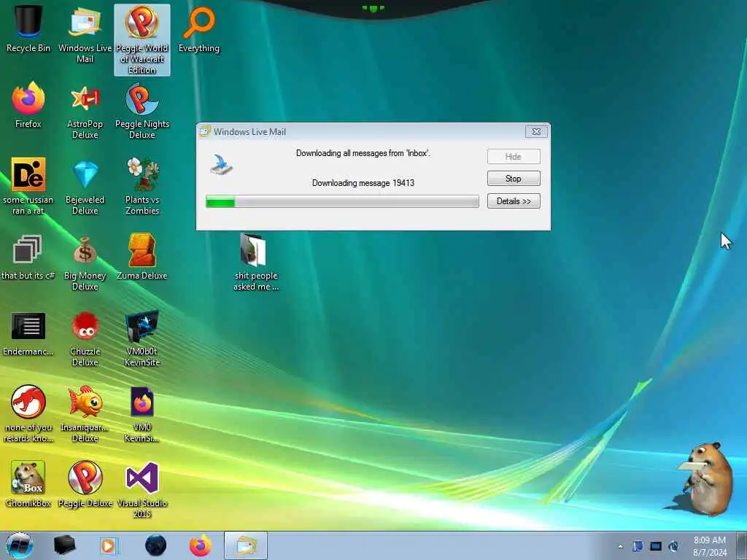747x560 pixels.
Task: Open the Windows Start orb
Action: pyautogui.click(x=20, y=545)
